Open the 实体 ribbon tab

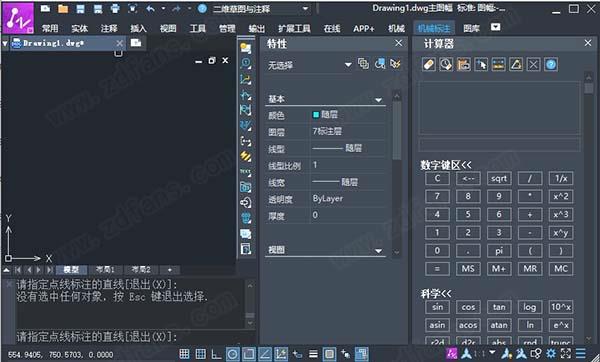[x=79, y=28]
